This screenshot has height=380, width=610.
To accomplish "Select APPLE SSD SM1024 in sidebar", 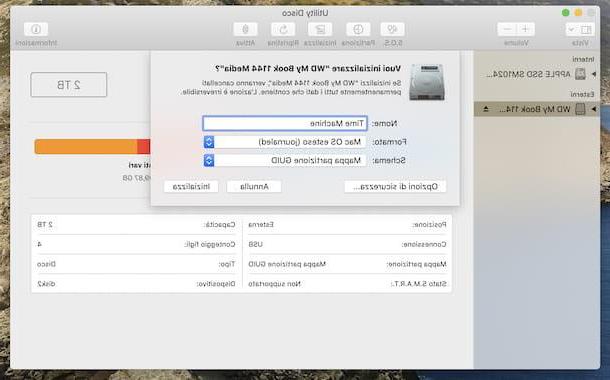I will (x=537, y=74).
